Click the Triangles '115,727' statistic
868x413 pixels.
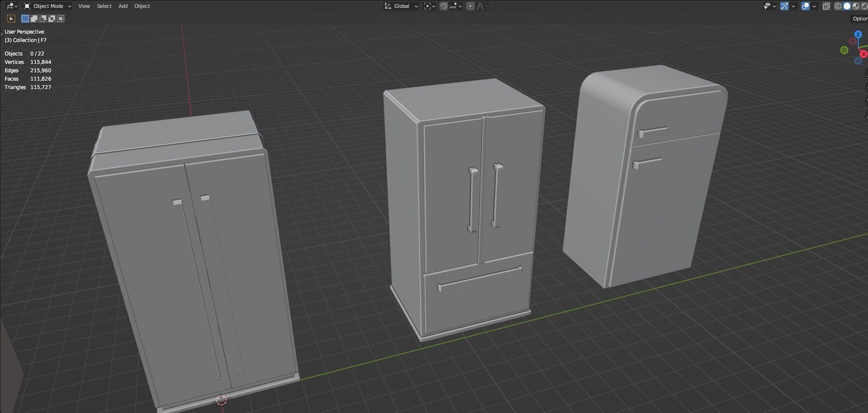pos(41,87)
